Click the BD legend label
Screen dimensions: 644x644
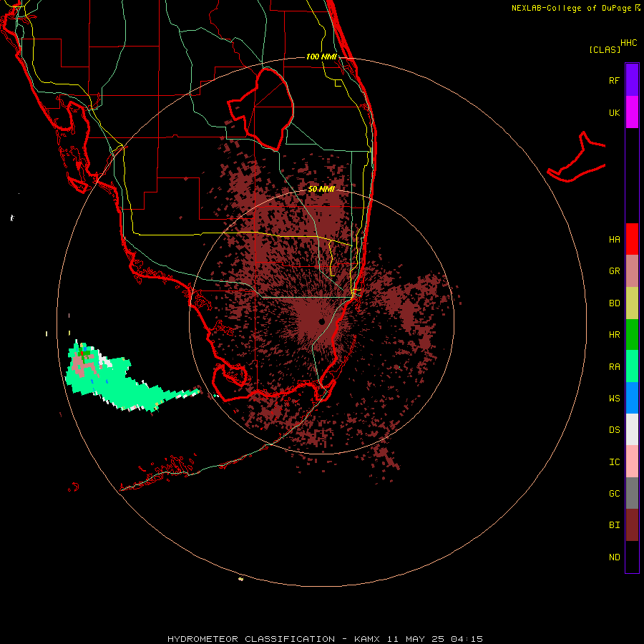tap(614, 303)
